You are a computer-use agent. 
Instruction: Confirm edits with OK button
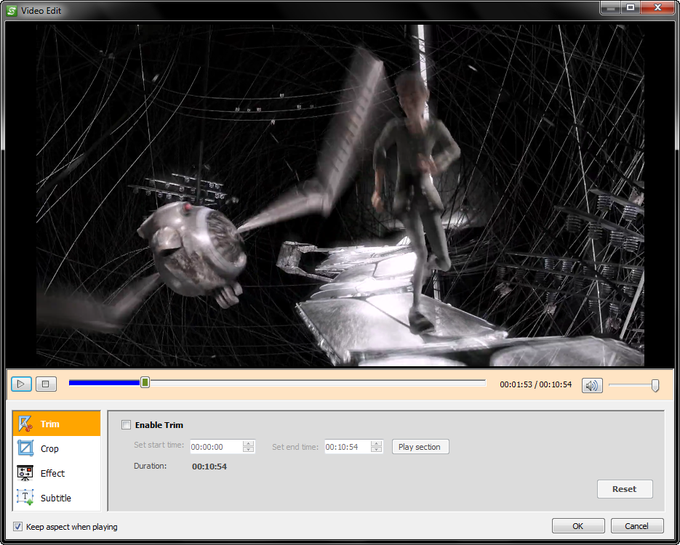tap(578, 526)
